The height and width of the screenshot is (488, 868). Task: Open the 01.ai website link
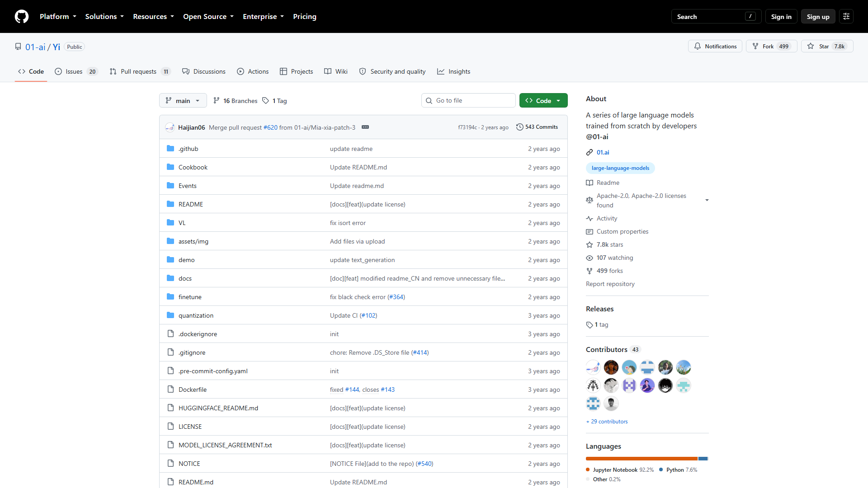click(603, 153)
